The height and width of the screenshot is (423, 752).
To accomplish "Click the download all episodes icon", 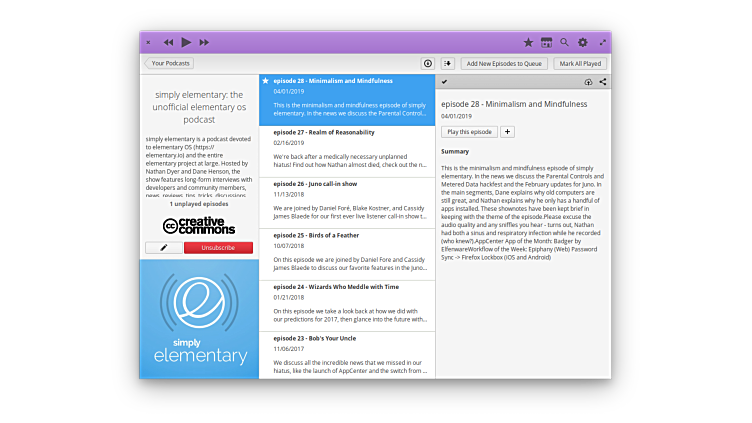I will tap(428, 63).
